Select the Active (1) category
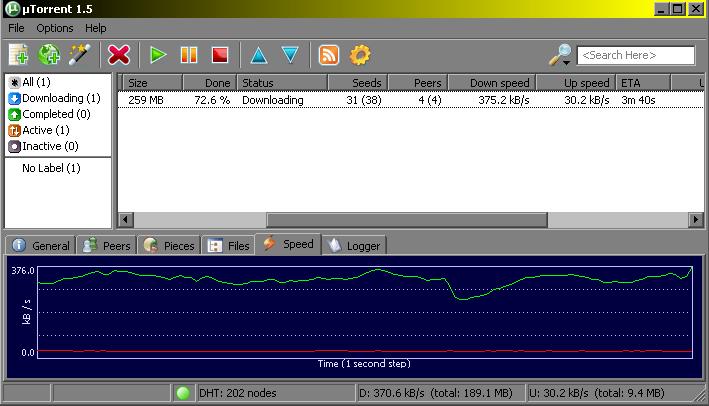709x406 pixels. click(39, 130)
